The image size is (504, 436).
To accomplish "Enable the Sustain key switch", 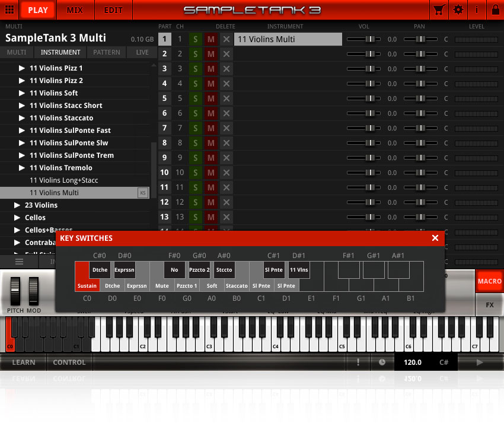I will [87, 285].
